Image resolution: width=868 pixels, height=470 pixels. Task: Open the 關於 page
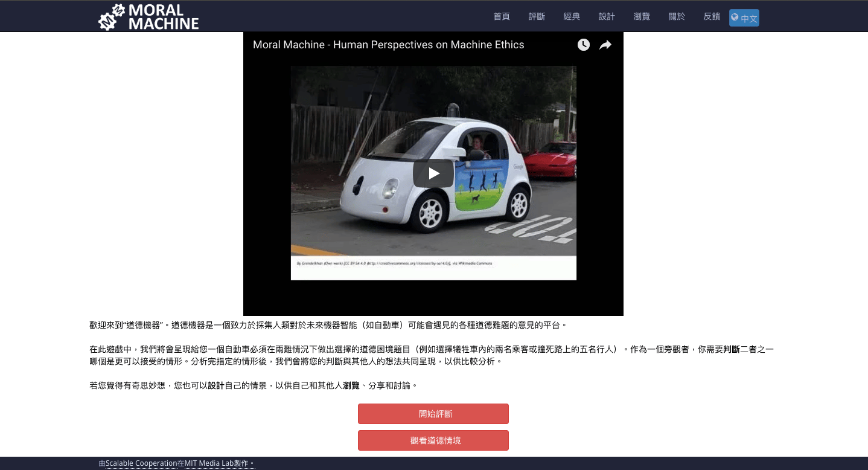click(x=677, y=16)
